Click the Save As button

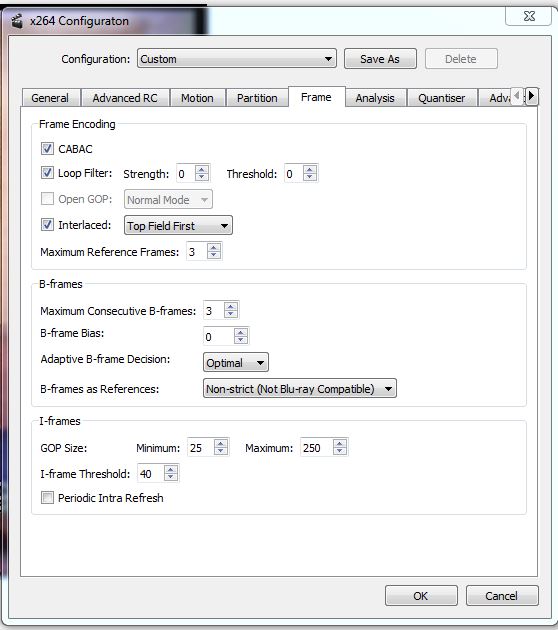click(380, 59)
